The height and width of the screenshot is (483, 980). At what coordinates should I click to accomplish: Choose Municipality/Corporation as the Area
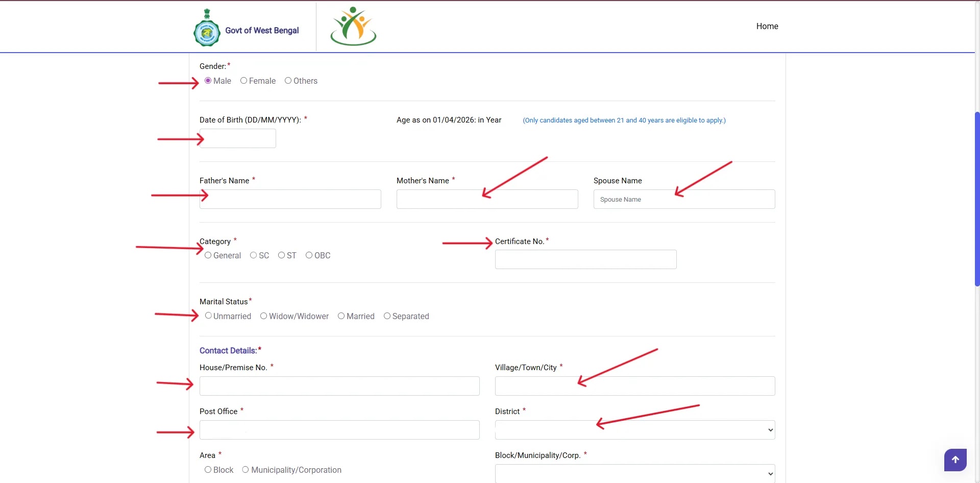tap(246, 470)
